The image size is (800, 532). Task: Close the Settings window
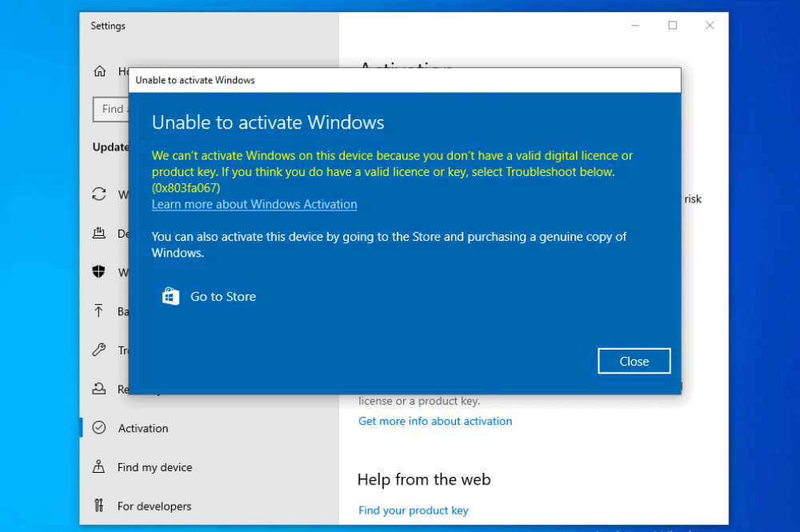pos(710,26)
